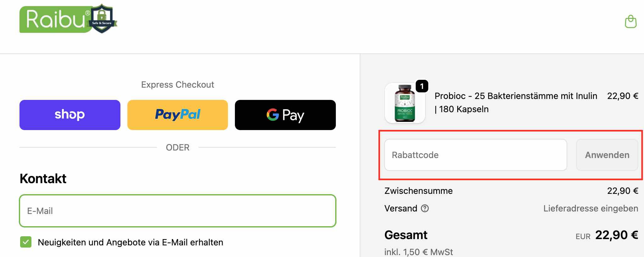This screenshot has width=644, height=257.
Task: Choose Google Pay express checkout icon
Action: [285, 115]
